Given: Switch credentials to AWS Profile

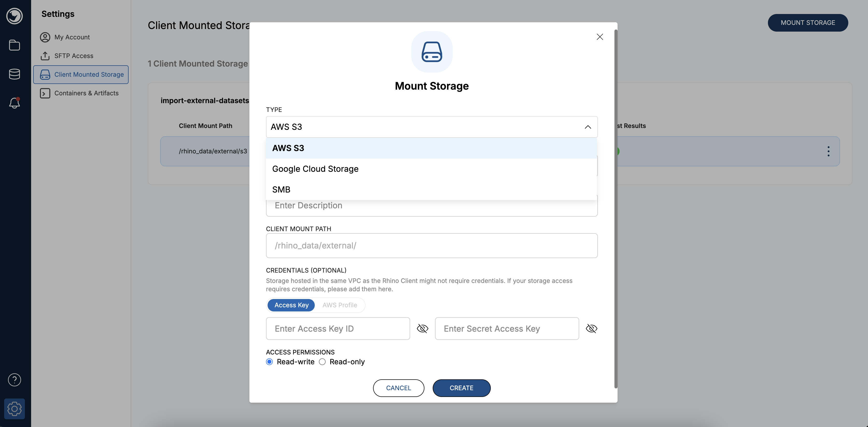Looking at the screenshot, I should click(340, 305).
